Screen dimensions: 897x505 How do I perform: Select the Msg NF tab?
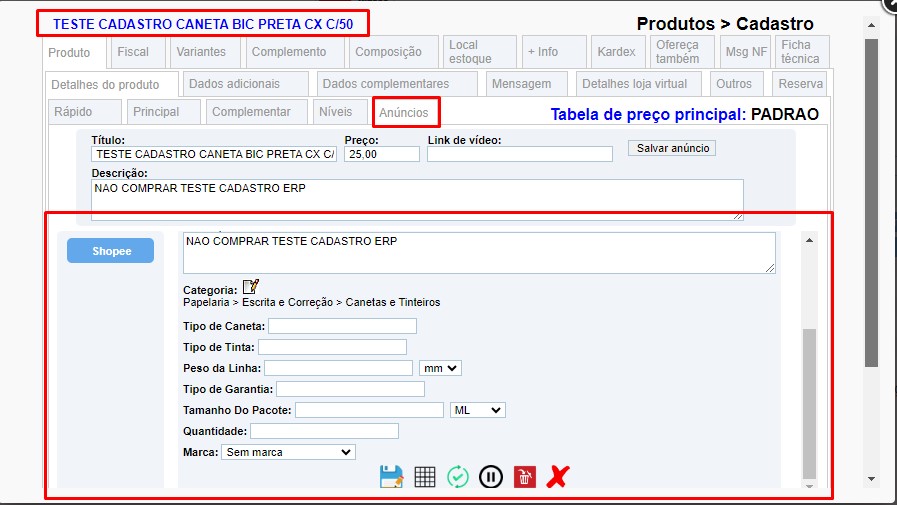click(x=745, y=52)
